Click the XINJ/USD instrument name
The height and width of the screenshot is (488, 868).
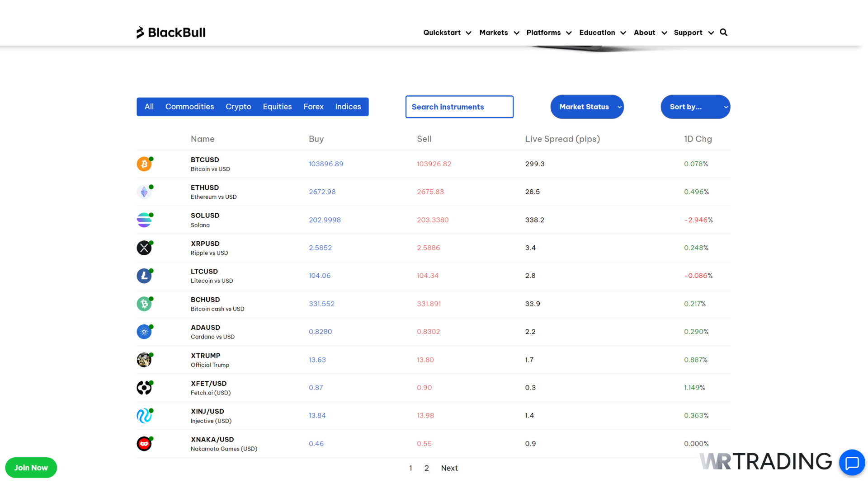(x=208, y=412)
